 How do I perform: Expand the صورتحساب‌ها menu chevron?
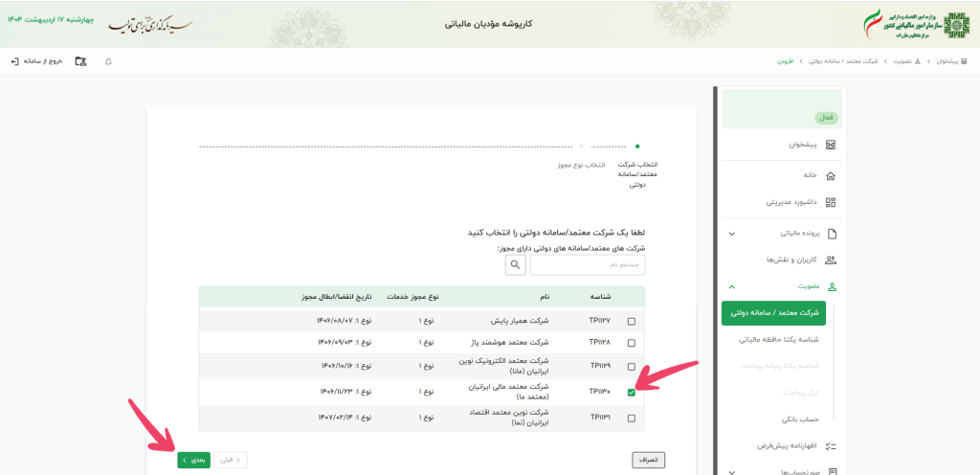pyautogui.click(x=732, y=471)
